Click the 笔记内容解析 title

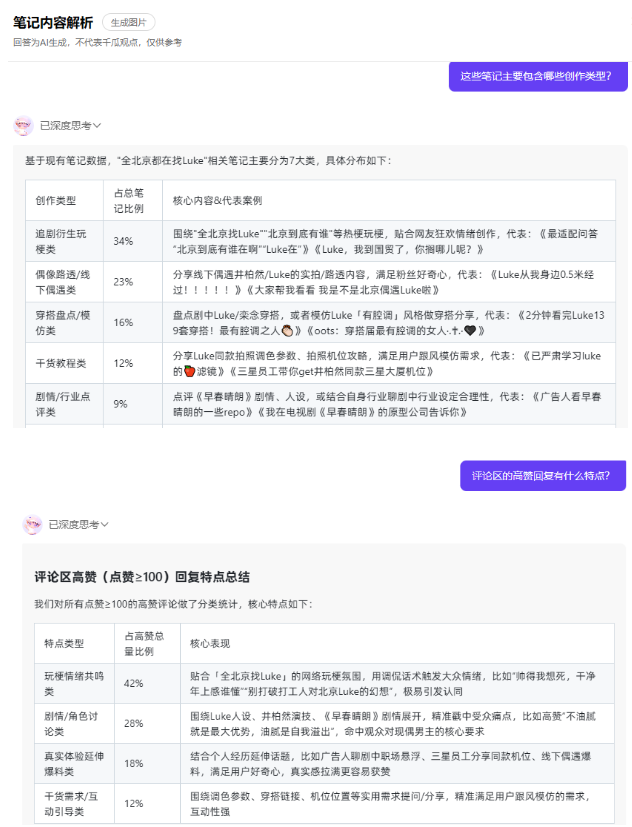point(53,23)
